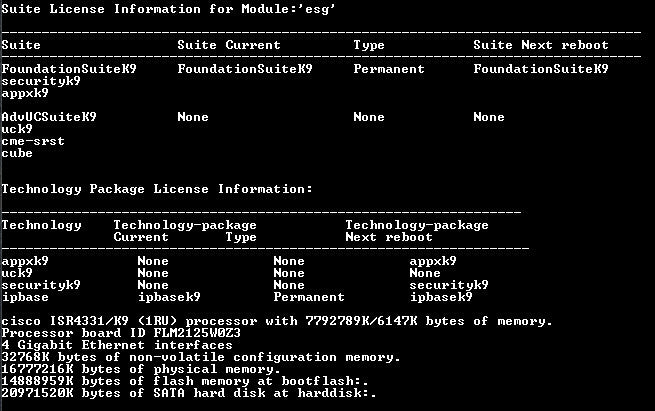Viewport: 655px width, 411px height.
Task: Select 'appxk9' in the Next reboot column
Action: [433, 261]
